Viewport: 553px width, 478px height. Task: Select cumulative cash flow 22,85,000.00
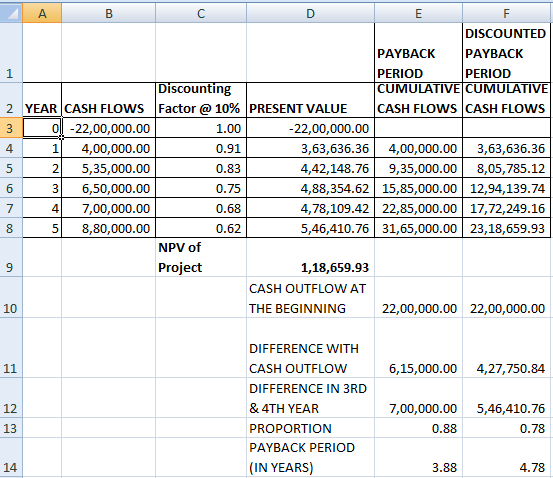[x=418, y=208]
